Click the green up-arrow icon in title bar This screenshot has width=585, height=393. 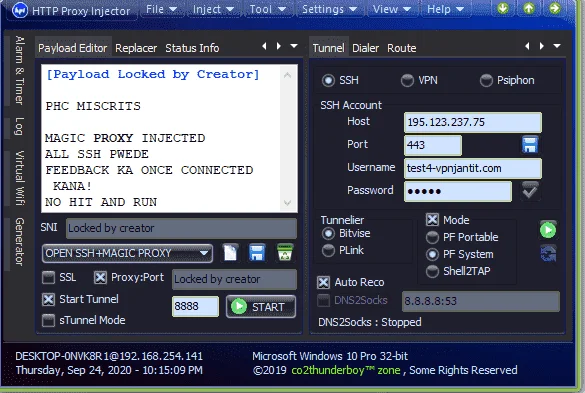tap(529, 8)
